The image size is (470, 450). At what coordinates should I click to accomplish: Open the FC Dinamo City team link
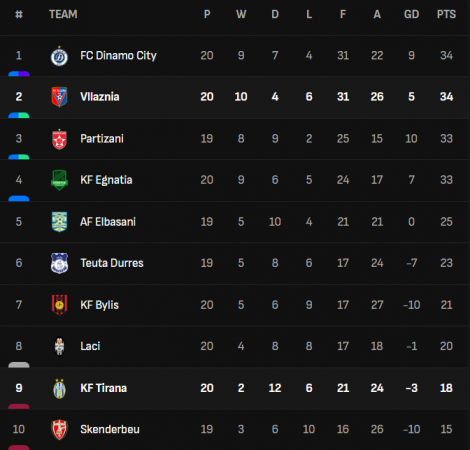(118, 56)
